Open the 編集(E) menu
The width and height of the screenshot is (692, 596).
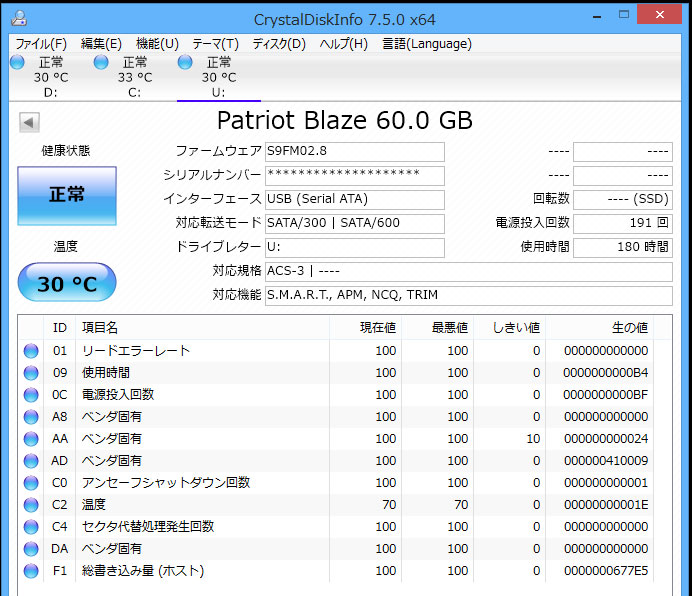(x=101, y=44)
